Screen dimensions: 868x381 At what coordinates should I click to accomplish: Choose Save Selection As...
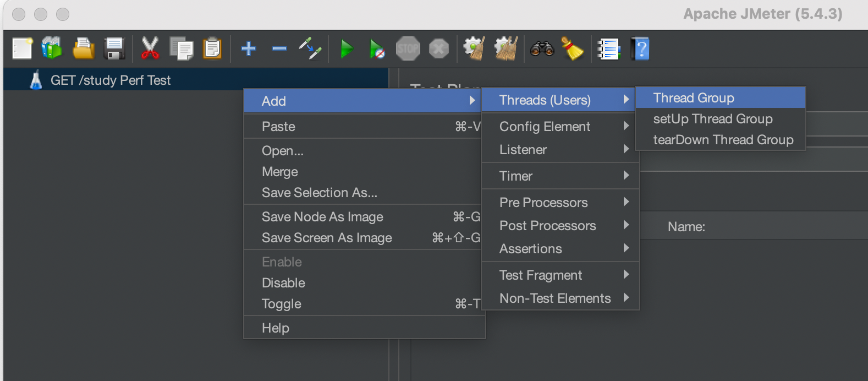coord(363,193)
